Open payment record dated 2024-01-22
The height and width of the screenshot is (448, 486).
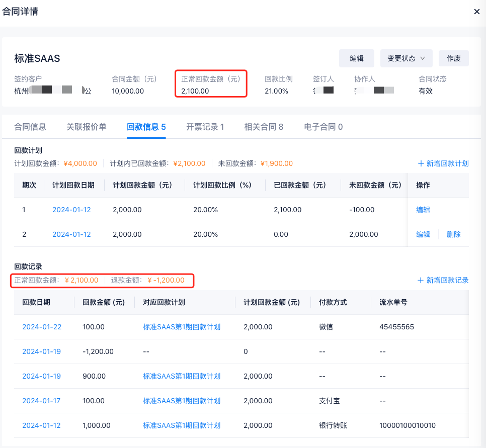tap(42, 327)
